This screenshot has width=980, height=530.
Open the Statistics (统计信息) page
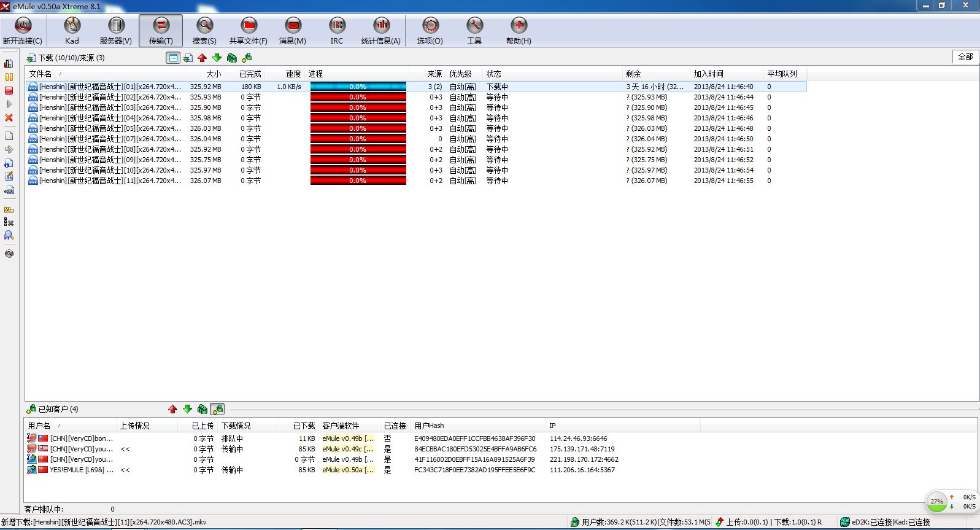381,31
